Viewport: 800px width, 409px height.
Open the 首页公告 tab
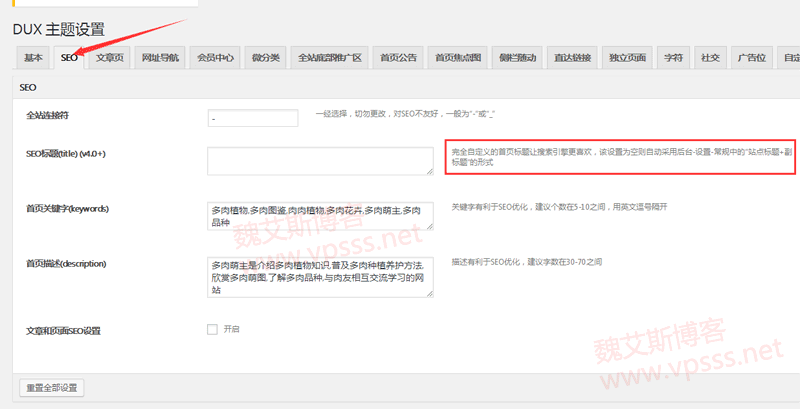pyautogui.click(x=399, y=58)
